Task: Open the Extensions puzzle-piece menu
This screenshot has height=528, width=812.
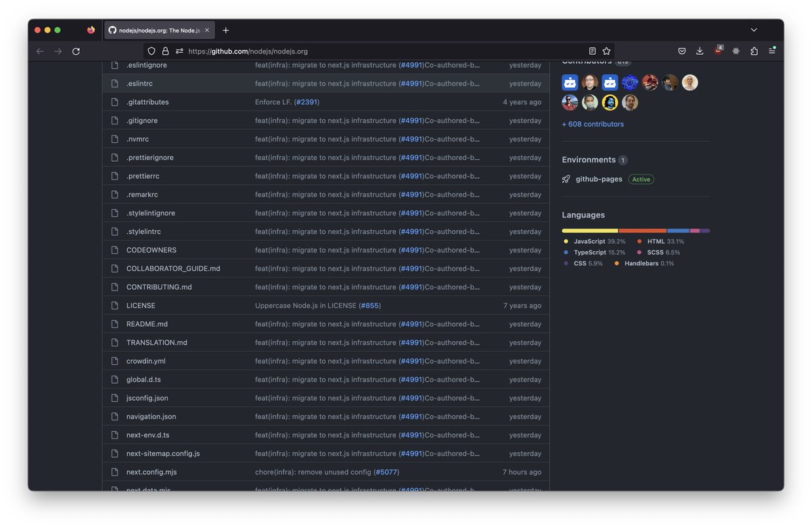Action: [x=754, y=51]
